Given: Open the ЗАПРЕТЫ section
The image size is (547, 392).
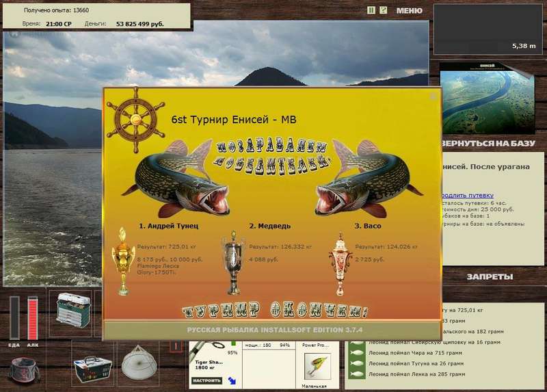Looking at the screenshot, I should (x=490, y=277).
